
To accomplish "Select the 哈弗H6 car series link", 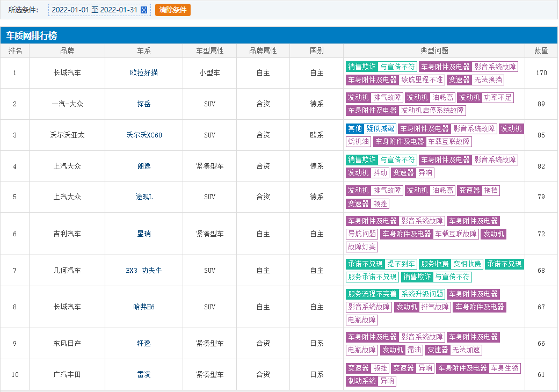I will click(144, 307).
